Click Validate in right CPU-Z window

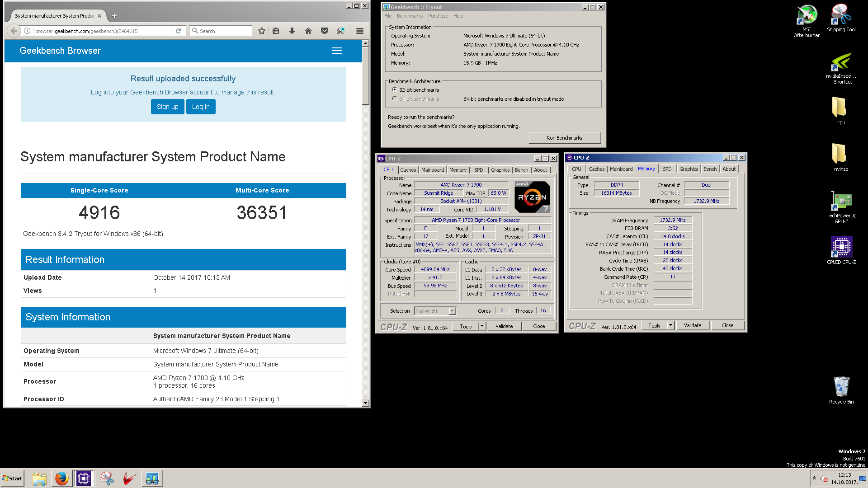(x=693, y=325)
